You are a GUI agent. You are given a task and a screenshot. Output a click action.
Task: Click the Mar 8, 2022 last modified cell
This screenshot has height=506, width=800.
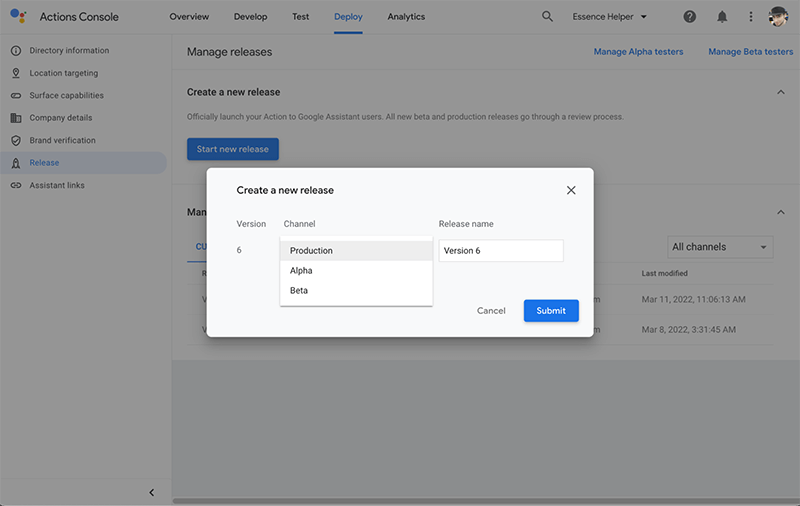tap(688, 330)
